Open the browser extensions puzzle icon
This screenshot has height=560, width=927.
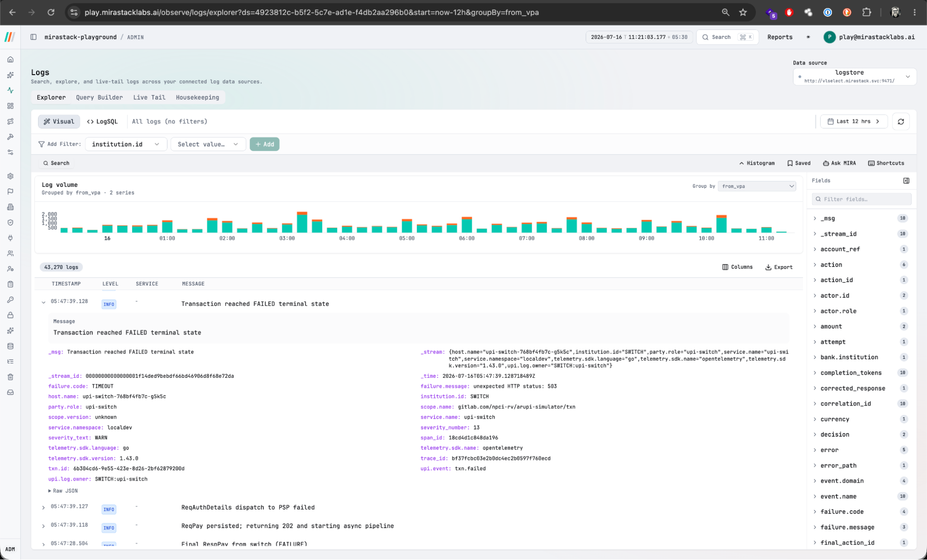coord(866,13)
